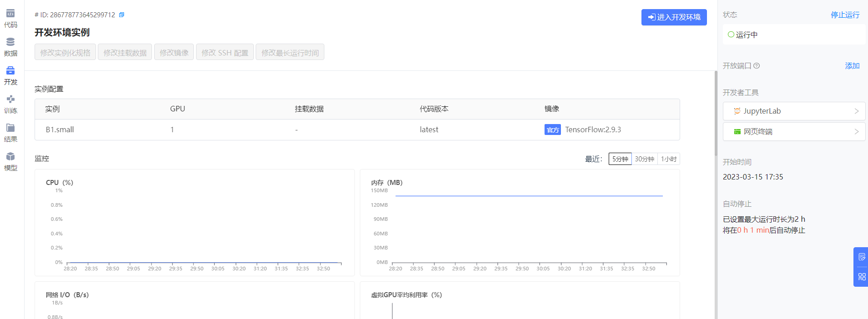
Task: Select the 1小时 monitoring range
Action: tap(669, 159)
